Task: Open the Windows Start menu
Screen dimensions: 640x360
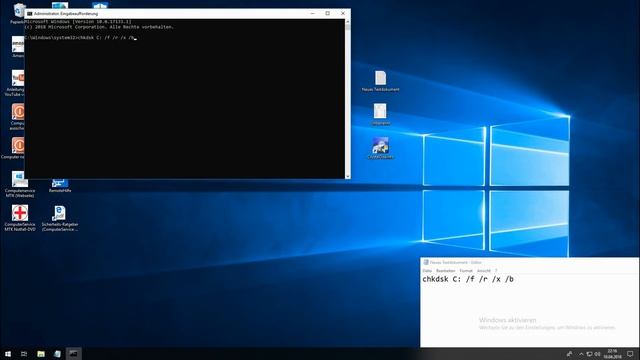Action: point(8,354)
